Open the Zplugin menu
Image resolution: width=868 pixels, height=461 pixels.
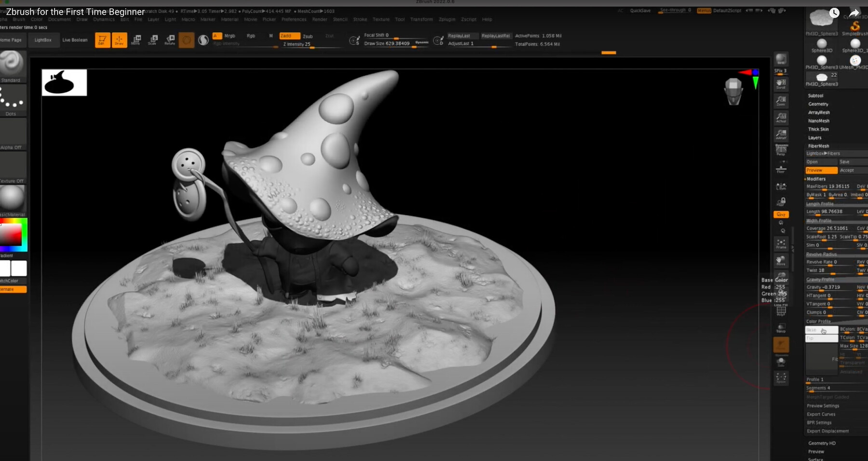pyautogui.click(x=447, y=19)
